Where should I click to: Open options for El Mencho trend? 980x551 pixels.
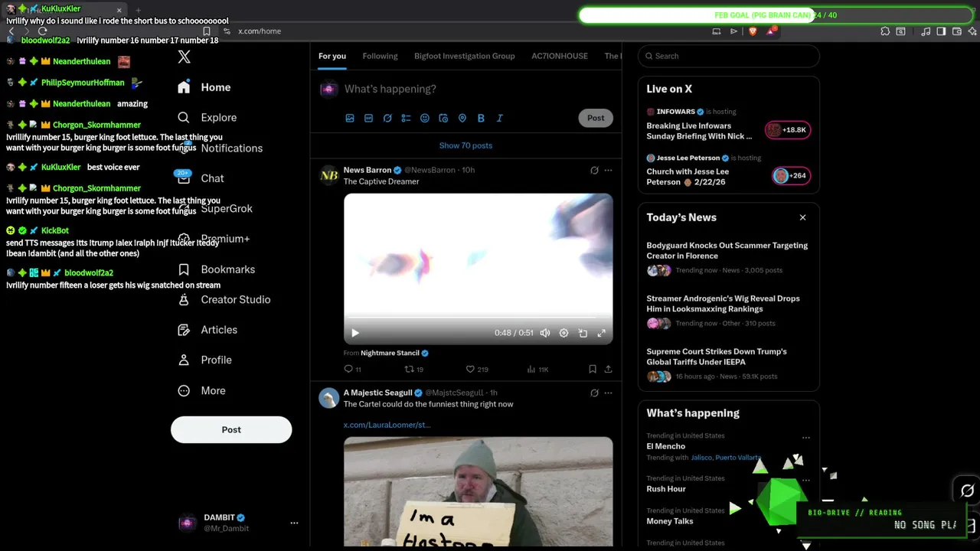click(x=805, y=438)
